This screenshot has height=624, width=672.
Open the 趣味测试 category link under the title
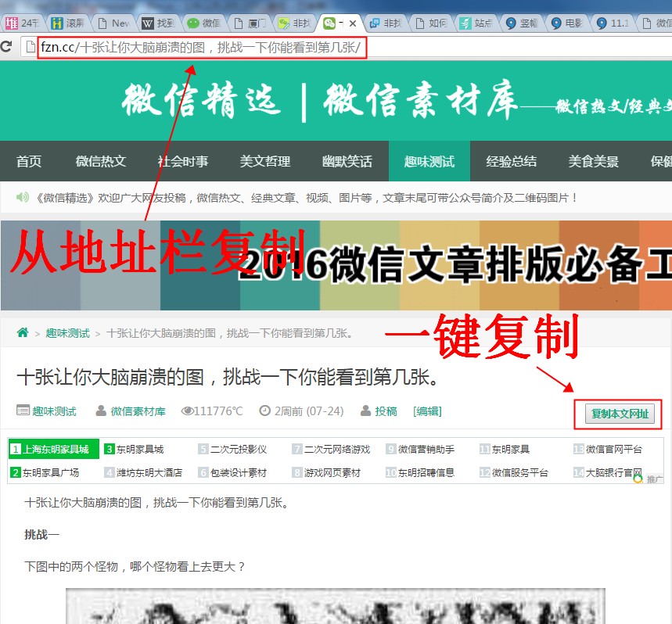[55, 411]
